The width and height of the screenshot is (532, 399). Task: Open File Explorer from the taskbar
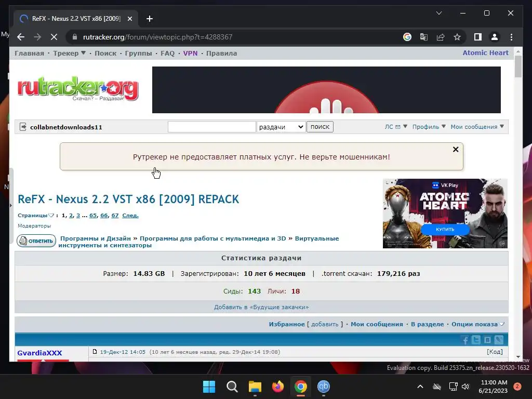255,387
